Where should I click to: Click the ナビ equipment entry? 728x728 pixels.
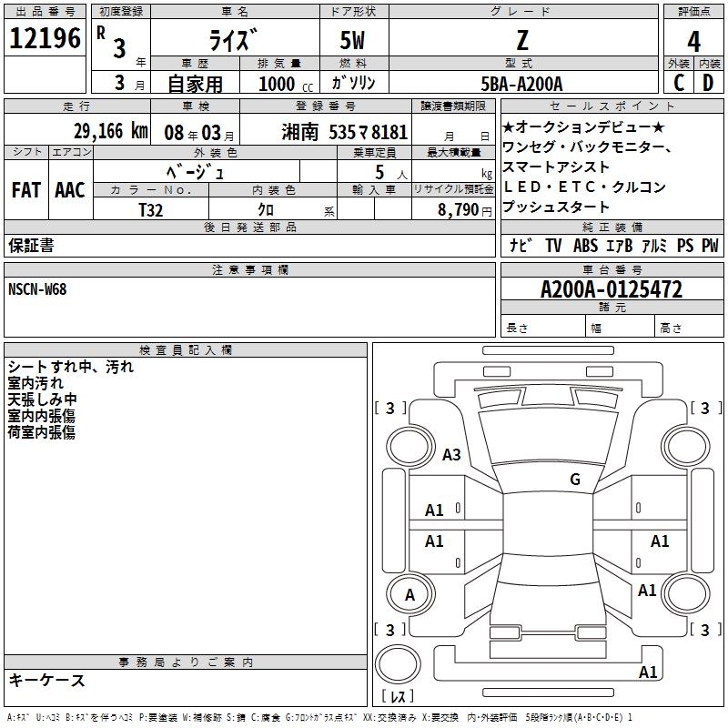pos(521,245)
